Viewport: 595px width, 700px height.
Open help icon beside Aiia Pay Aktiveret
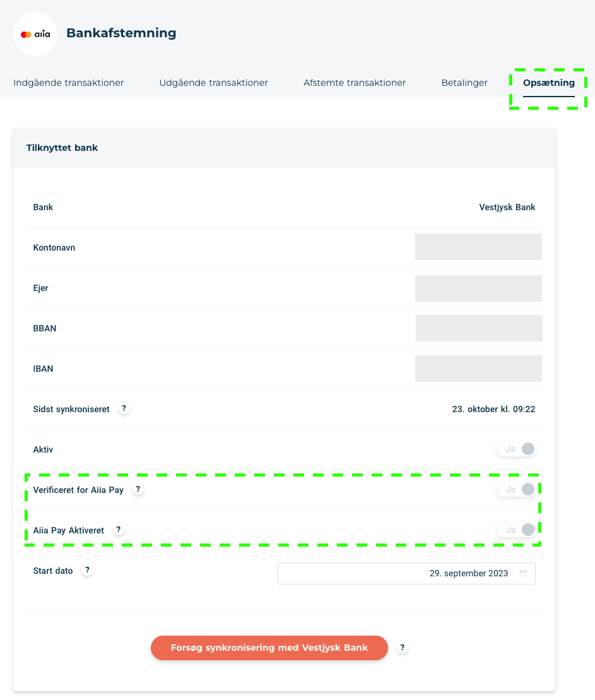click(x=118, y=530)
